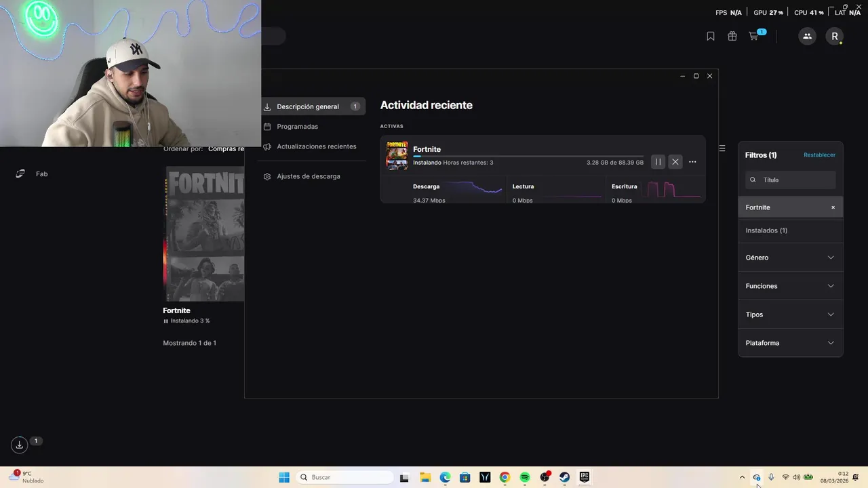Select Programadas tab
868x488 pixels.
click(x=297, y=127)
